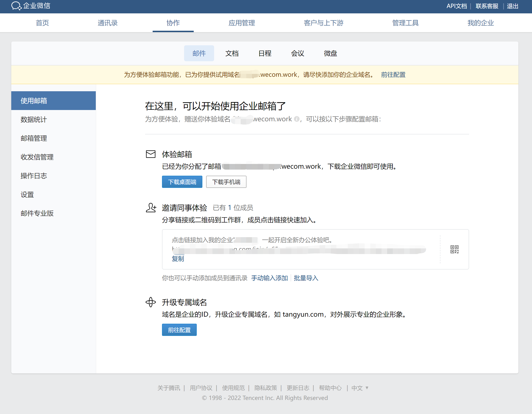Viewport: 532px width, 414px height.
Task: Open 数据统计 in sidebar
Action: (54, 119)
